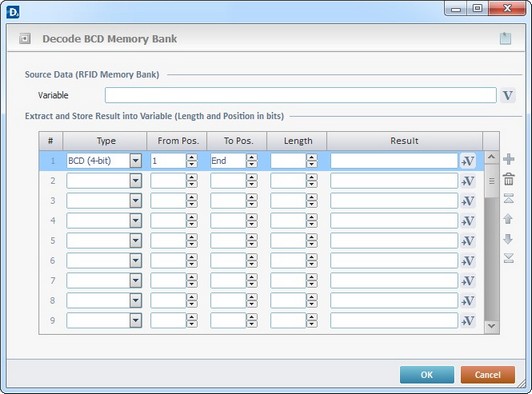The width and height of the screenshot is (532, 394).
Task: Click the dialog icon beside Decode BCD Memory Bank title
Action: point(24,39)
